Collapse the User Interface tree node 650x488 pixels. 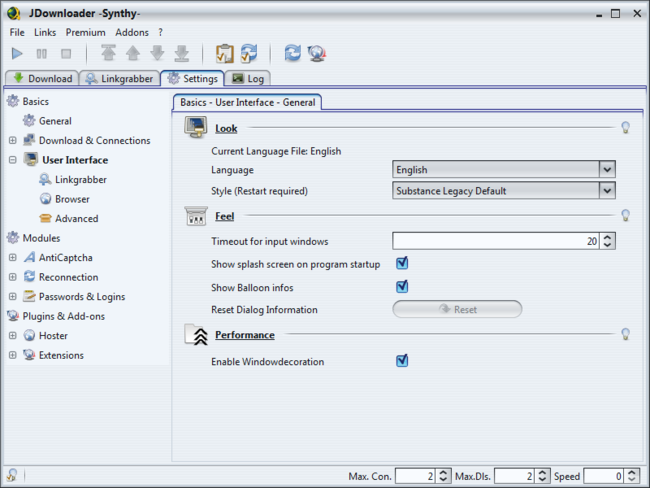[x=13, y=160]
